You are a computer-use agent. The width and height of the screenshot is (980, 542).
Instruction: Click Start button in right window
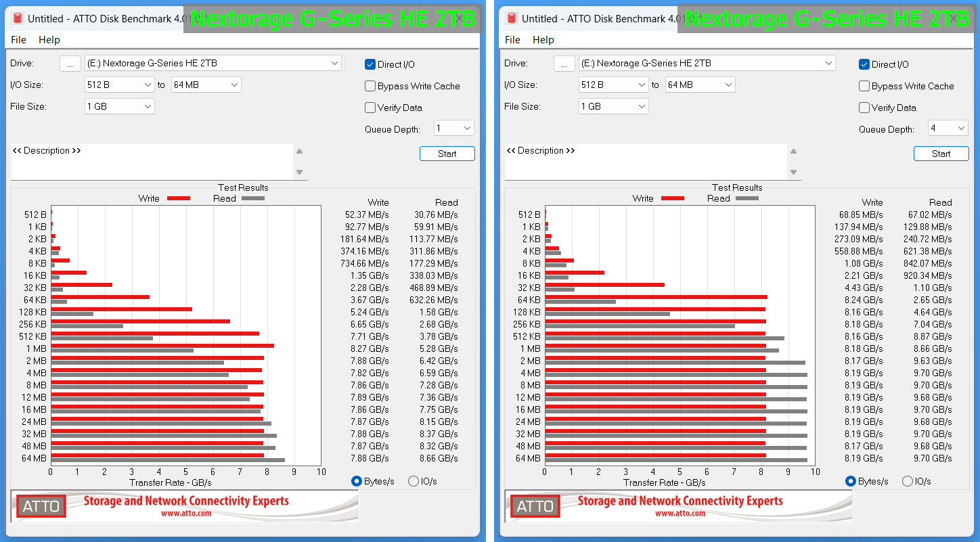[941, 154]
